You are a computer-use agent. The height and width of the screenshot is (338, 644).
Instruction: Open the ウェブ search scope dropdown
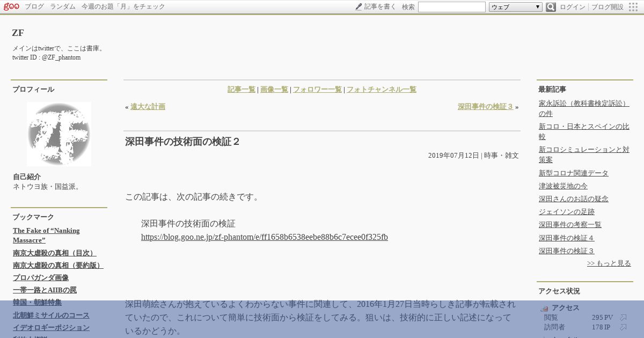point(516,7)
